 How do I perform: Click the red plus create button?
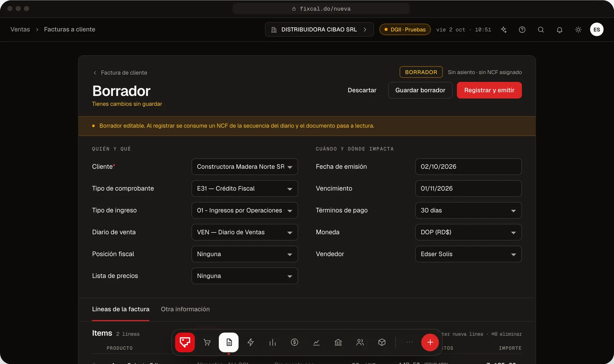[430, 342]
